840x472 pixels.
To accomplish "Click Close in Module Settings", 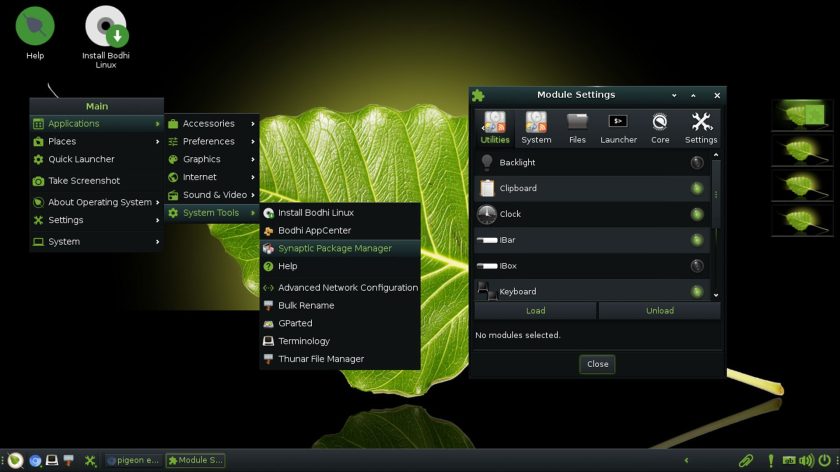I will point(597,364).
